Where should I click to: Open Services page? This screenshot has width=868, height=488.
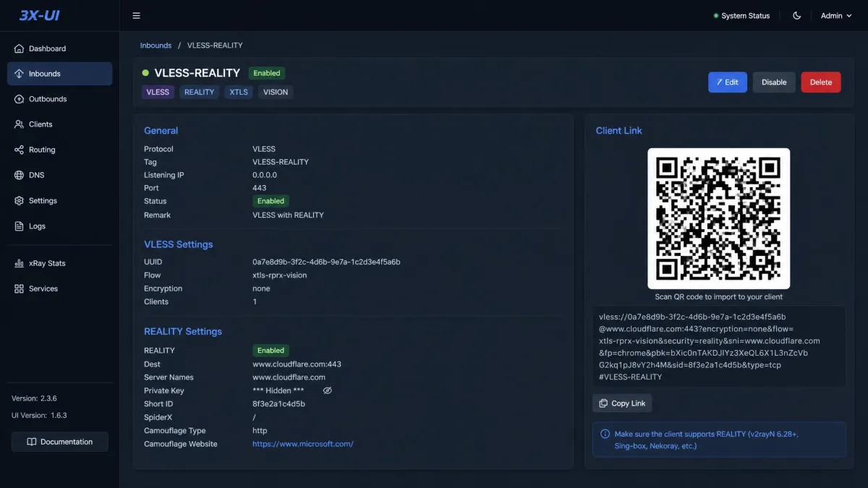coord(60,288)
